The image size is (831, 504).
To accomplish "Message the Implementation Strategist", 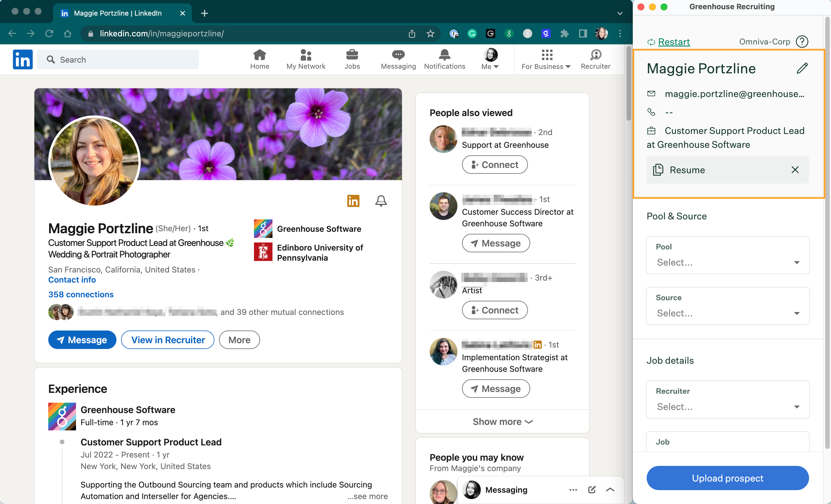I will point(496,389).
